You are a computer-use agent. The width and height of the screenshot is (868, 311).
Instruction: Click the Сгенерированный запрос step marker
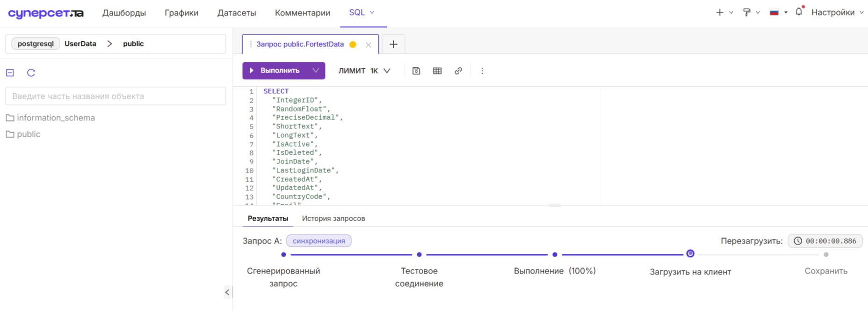click(283, 255)
